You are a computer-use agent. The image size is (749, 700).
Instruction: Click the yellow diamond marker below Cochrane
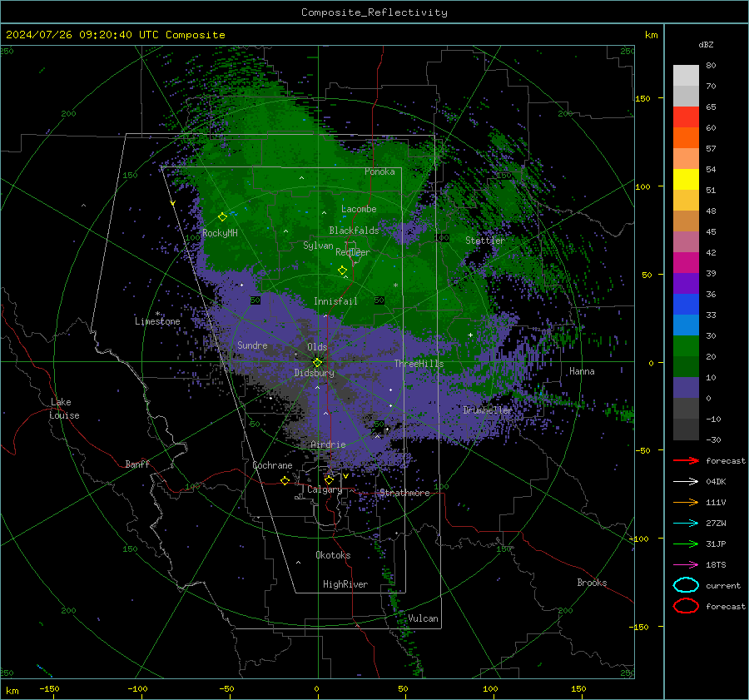pyautogui.click(x=285, y=480)
